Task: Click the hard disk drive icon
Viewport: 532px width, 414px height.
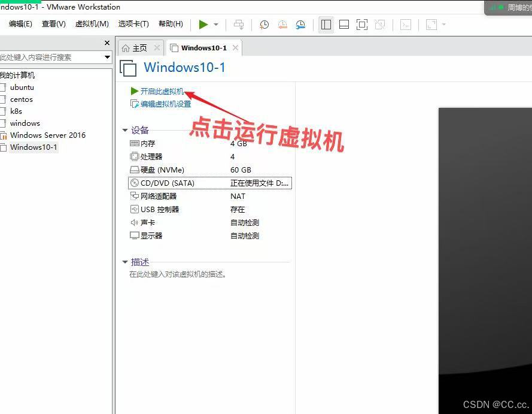Action: pos(135,170)
